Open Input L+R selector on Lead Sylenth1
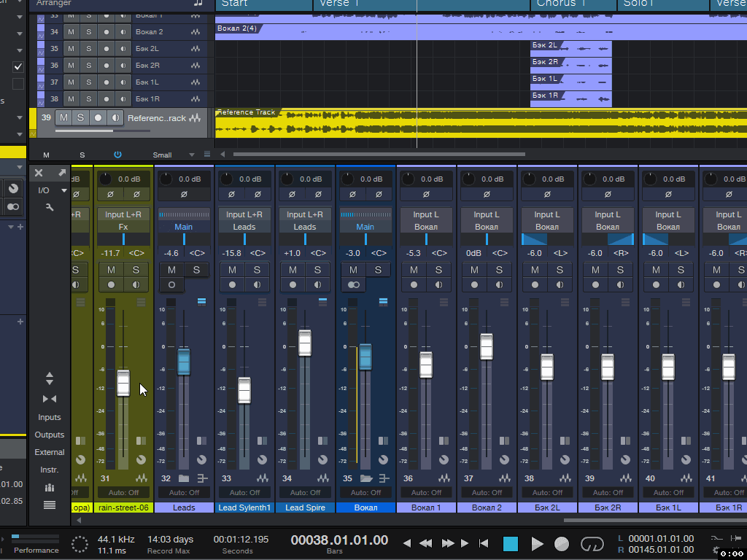 click(x=244, y=214)
